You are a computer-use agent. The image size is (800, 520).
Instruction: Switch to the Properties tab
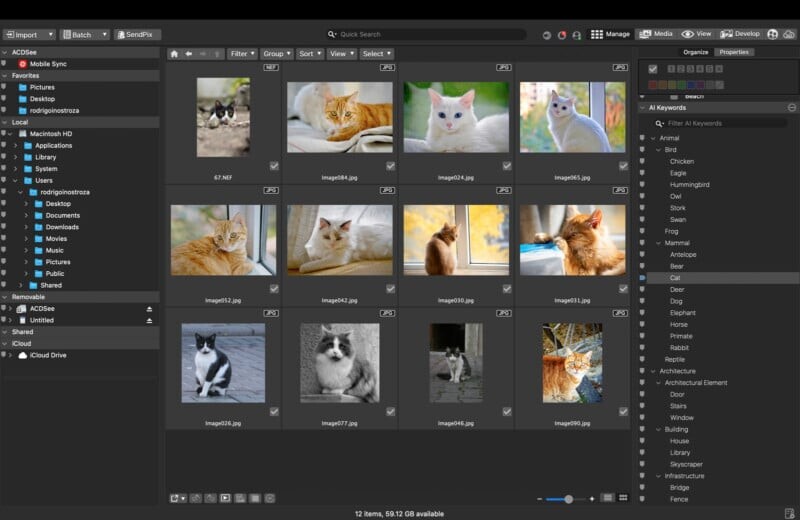(x=734, y=52)
